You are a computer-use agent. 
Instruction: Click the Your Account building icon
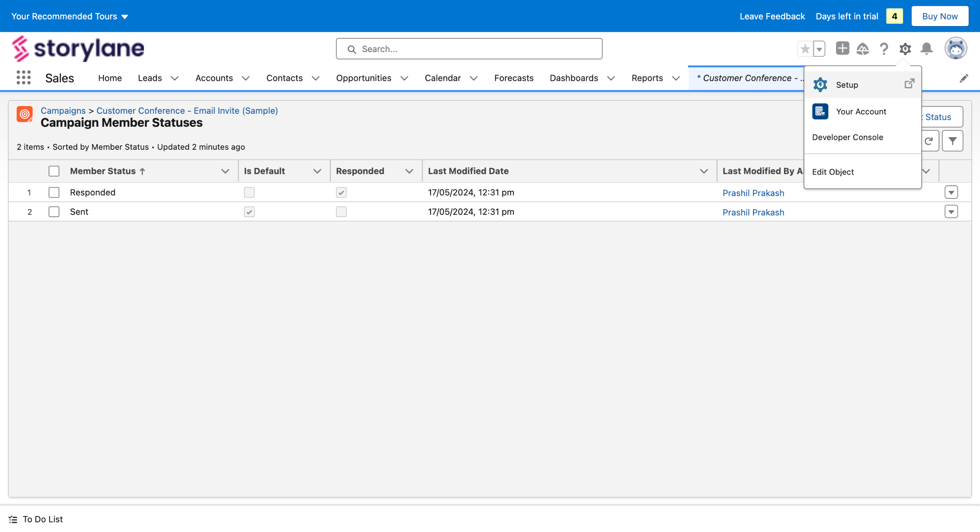click(820, 111)
